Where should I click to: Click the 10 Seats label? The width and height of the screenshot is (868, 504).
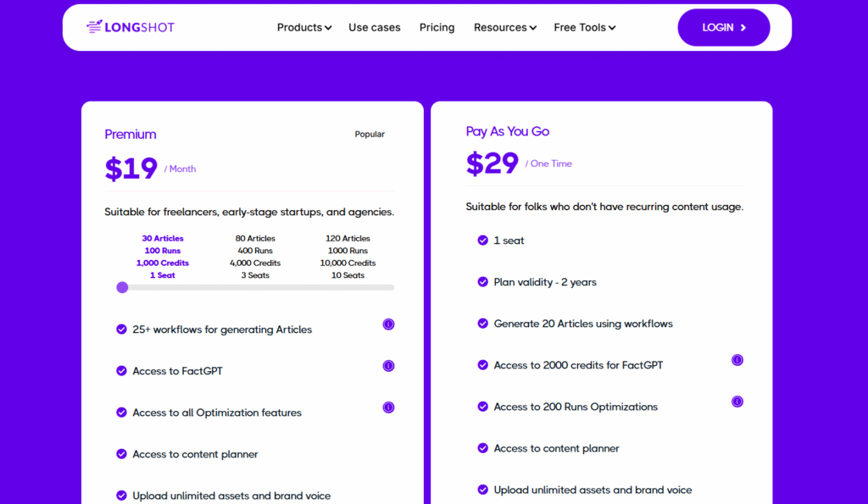pos(348,275)
